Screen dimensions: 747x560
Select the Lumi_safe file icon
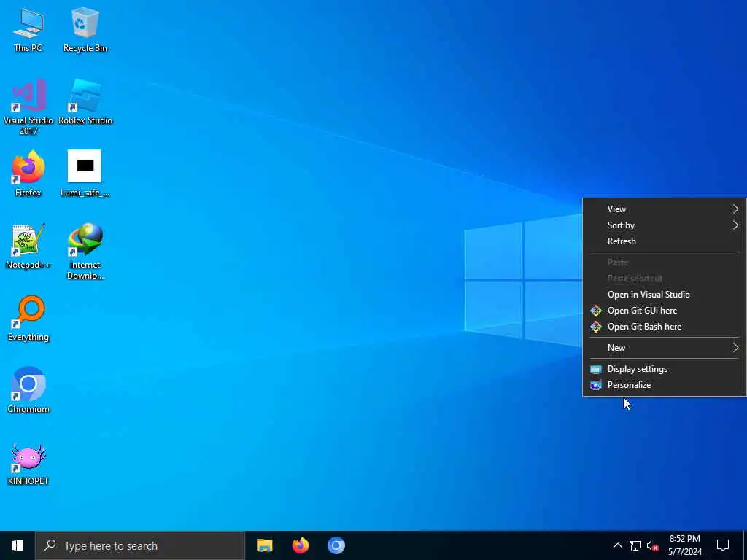(x=85, y=174)
